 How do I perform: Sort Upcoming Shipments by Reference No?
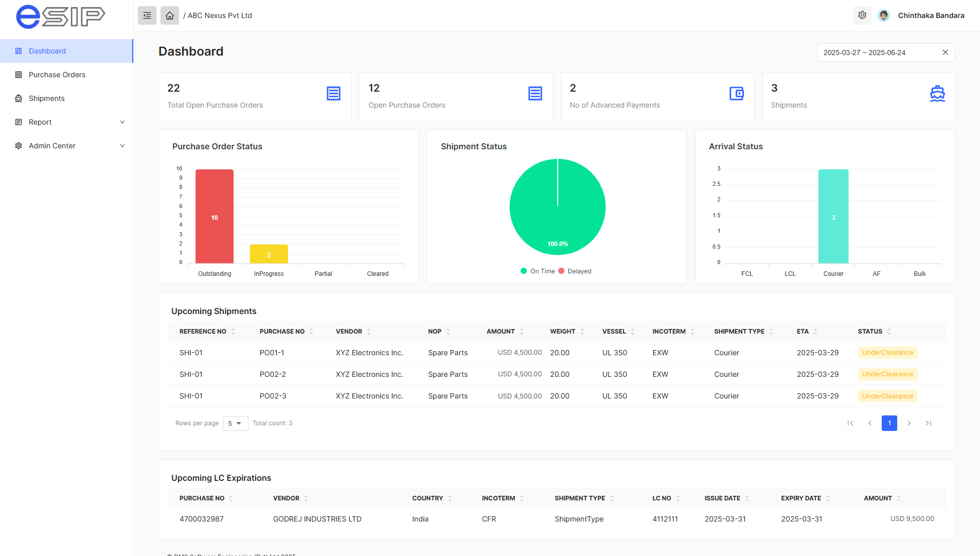pyautogui.click(x=233, y=332)
